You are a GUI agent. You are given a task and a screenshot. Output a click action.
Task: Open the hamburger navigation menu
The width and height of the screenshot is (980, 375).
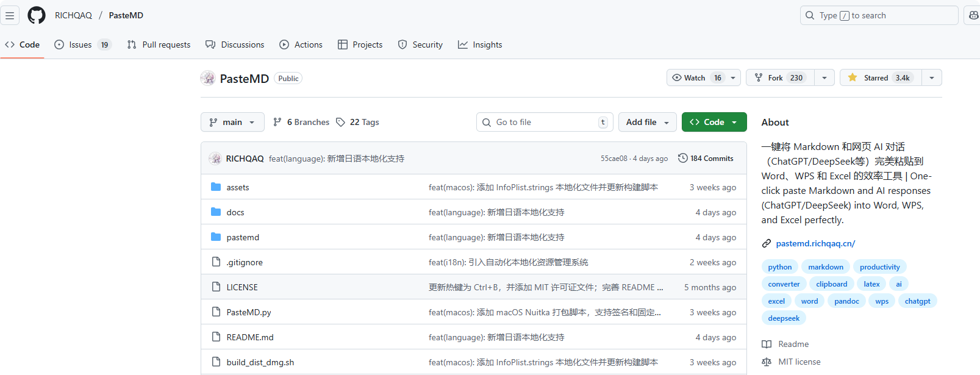(10, 15)
